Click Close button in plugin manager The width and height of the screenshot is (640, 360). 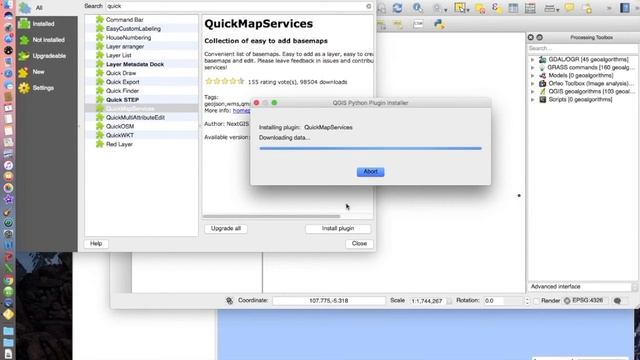point(359,244)
